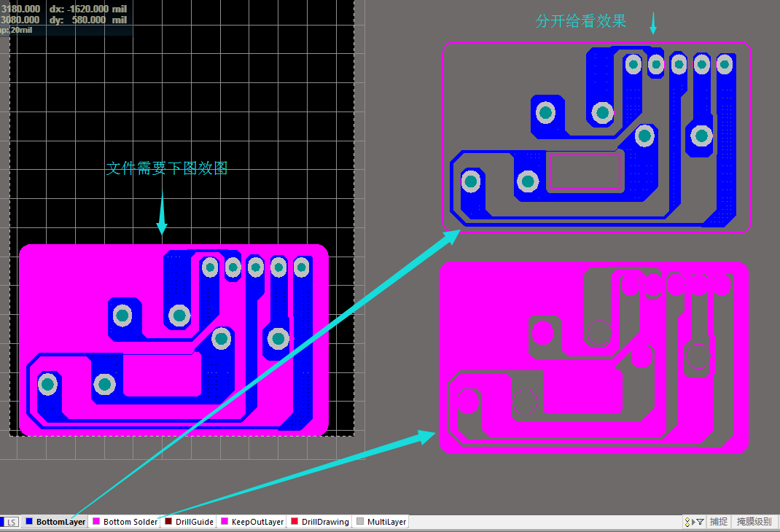
Task: Click the yellow dots selection memory icon
Action: pyautogui.click(x=687, y=522)
